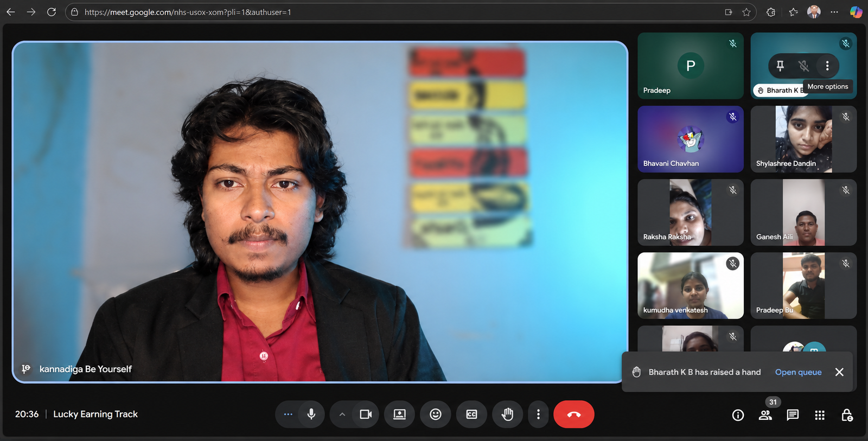Pin Bharath K B's tile

[780, 66]
